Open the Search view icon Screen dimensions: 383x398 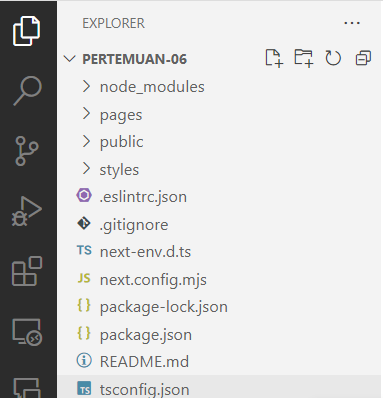point(27,91)
